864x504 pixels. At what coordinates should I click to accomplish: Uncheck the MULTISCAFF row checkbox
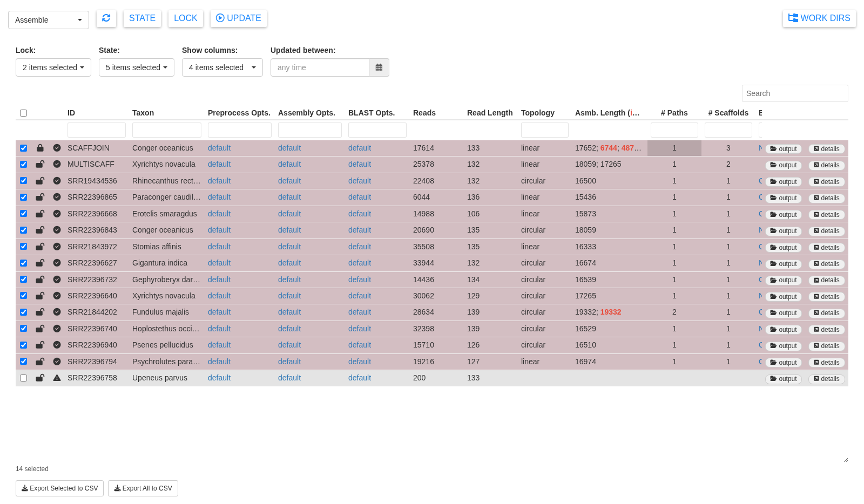point(23,164)
